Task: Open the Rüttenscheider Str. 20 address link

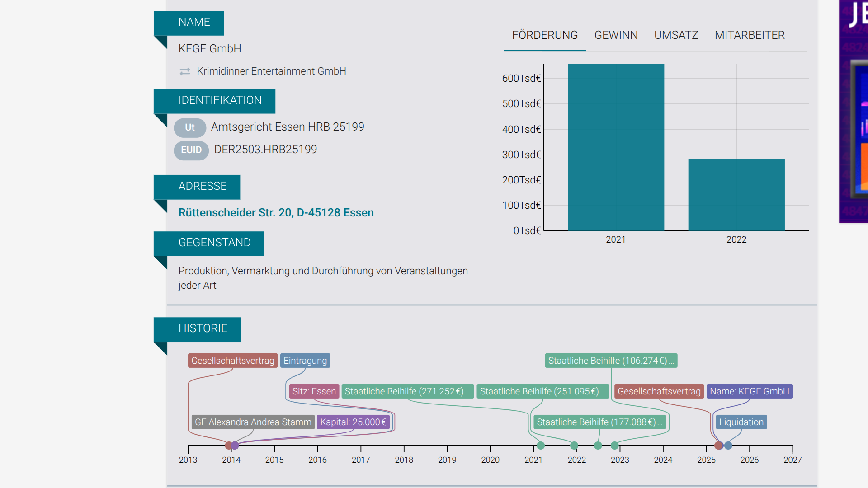Action: pos(276,212)
